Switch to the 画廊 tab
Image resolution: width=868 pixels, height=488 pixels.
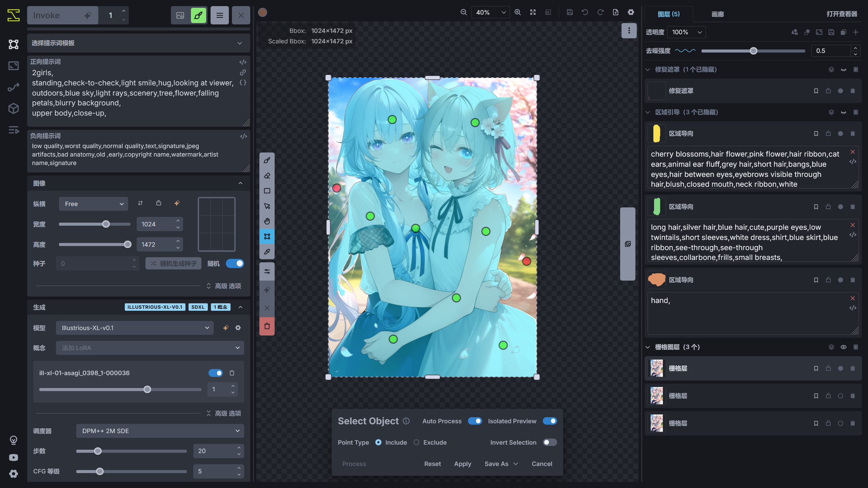[x=717, y=14]
